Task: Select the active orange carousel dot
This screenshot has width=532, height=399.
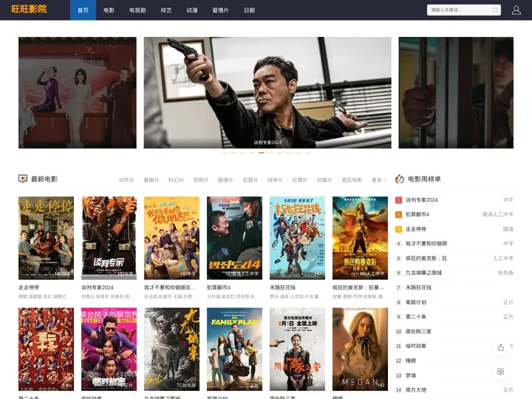Action: coord(262,153)
